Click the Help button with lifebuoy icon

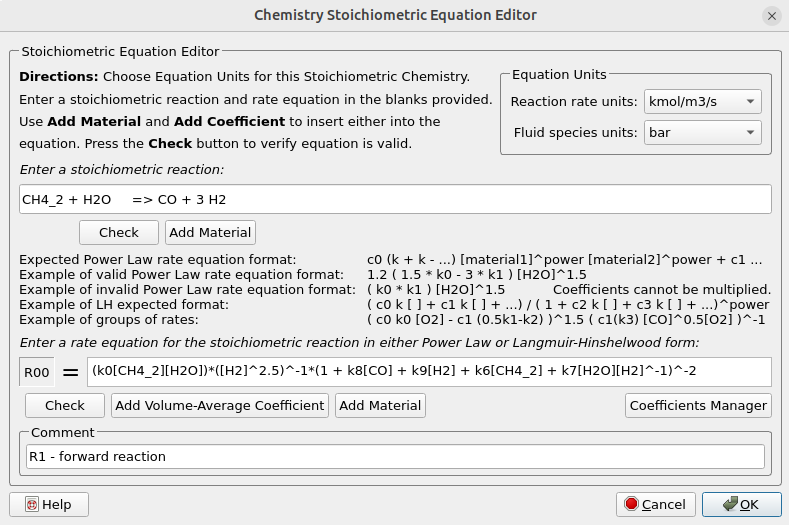(48, 505)
